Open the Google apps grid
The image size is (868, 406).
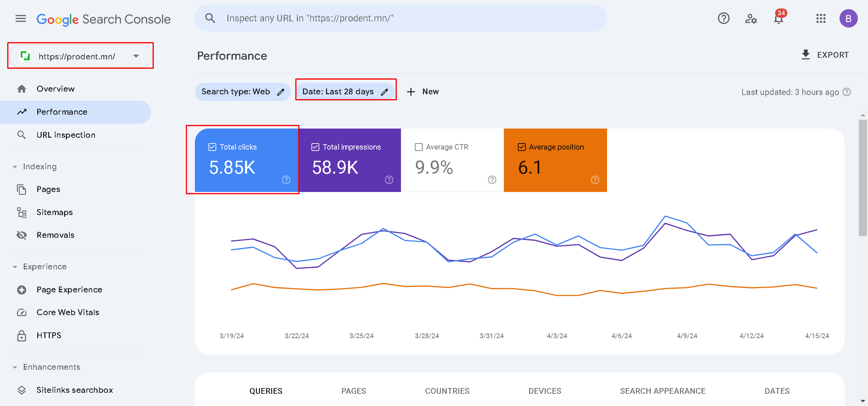821,18
